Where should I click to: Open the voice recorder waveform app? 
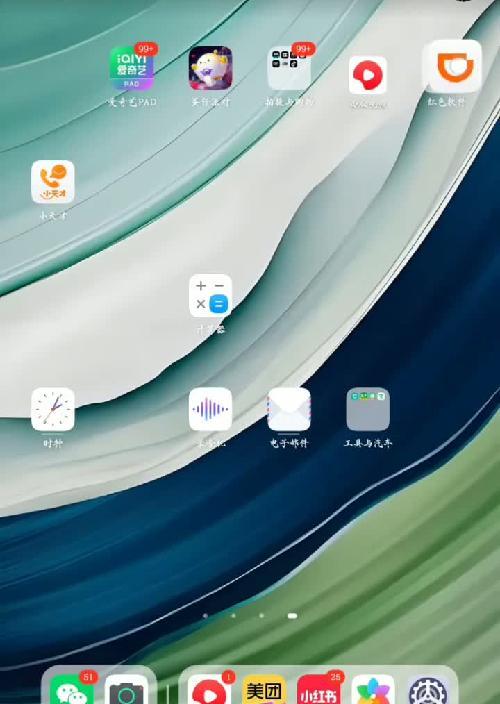click(x=211, y=409)
